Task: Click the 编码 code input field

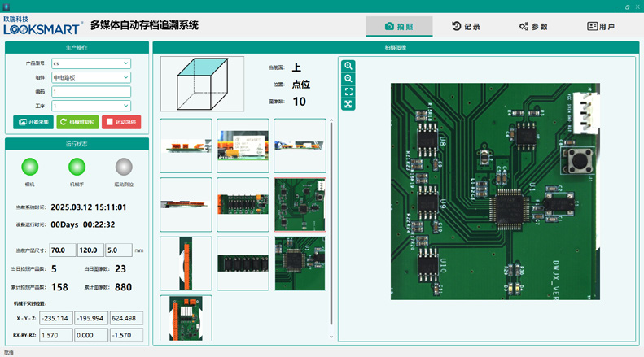Action: 90,92
